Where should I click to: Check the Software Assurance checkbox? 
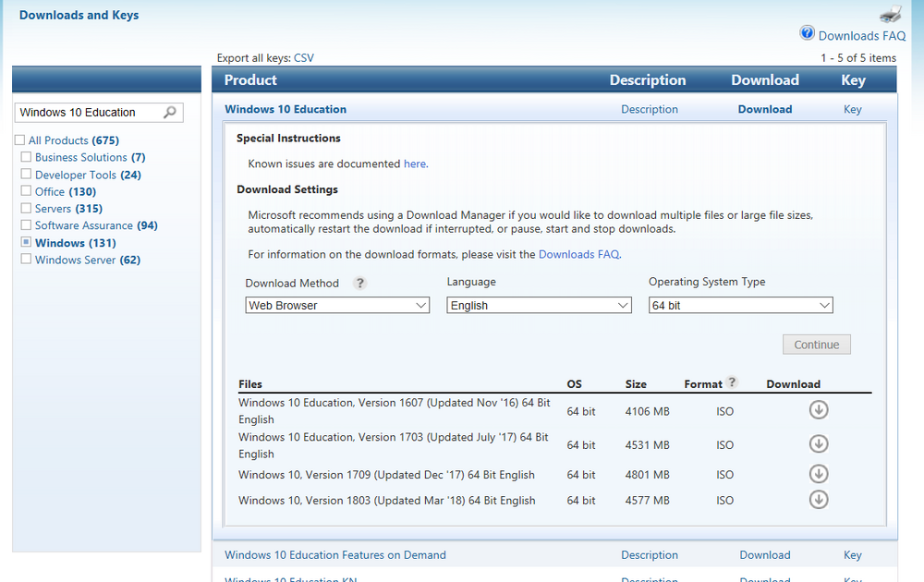pos(26,225)
